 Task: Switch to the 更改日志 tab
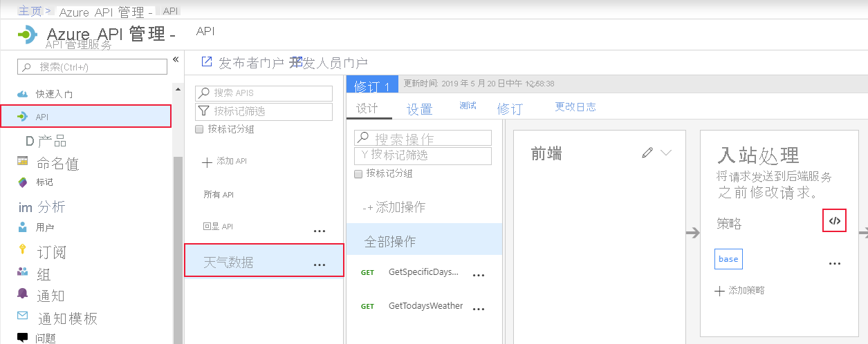(x=575, y=107)
